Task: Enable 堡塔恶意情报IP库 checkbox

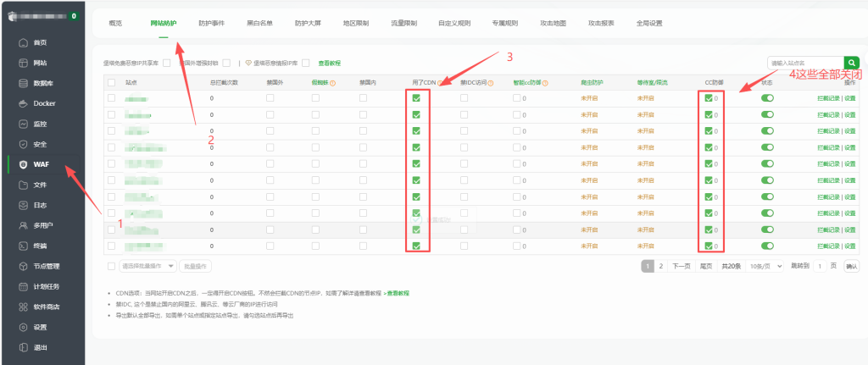Action: click(305, 63)
